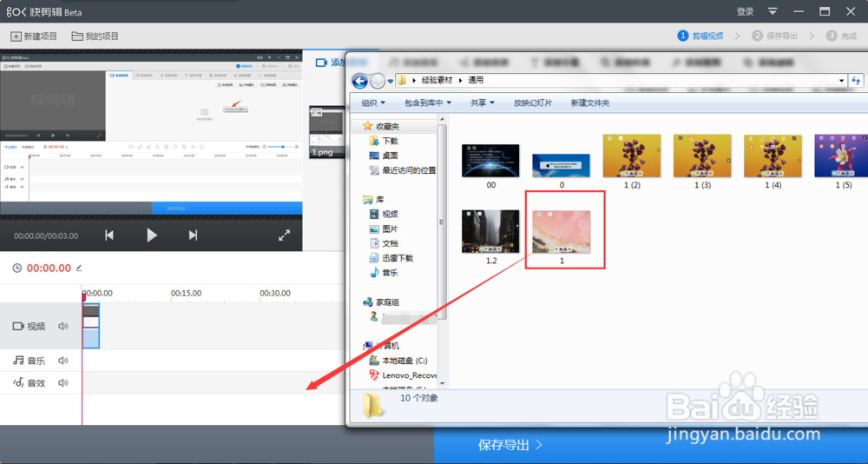The height and width of the screenshot is (464, 868).
Task: Select image file named 00
Action: pos(490,166)
